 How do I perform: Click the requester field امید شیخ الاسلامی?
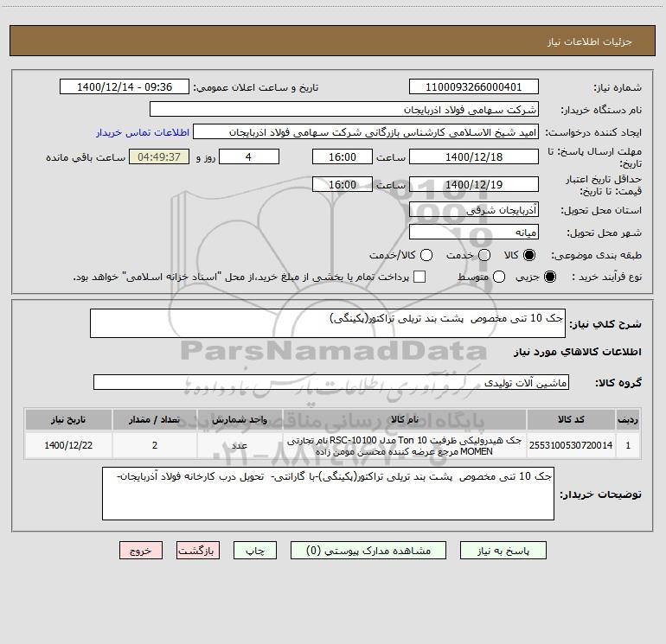click(x=366, y=132)
